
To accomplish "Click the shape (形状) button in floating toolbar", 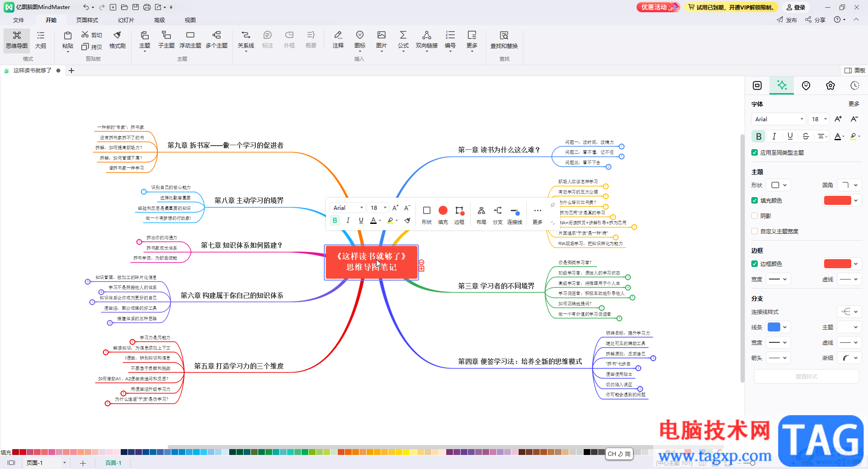I will point(427,215).
